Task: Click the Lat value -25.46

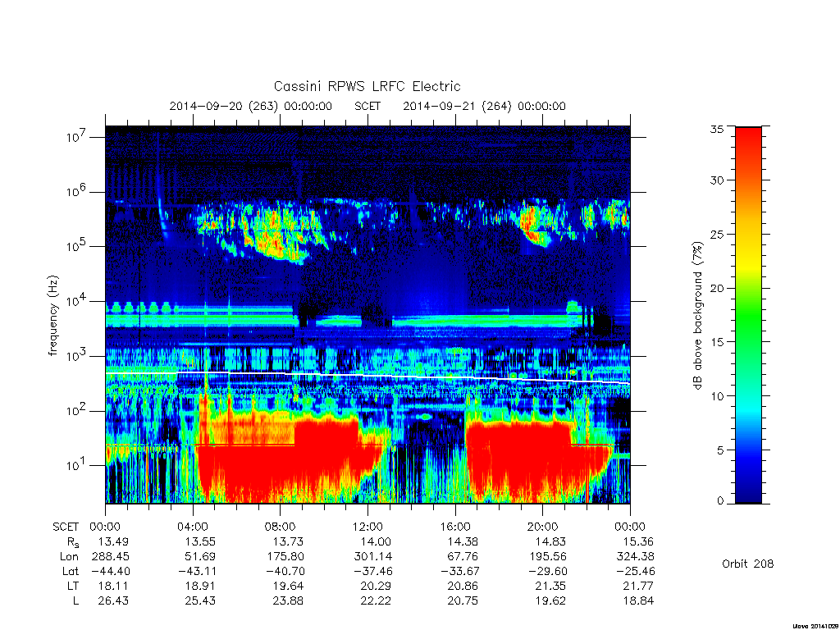Action: click(635, 571)
